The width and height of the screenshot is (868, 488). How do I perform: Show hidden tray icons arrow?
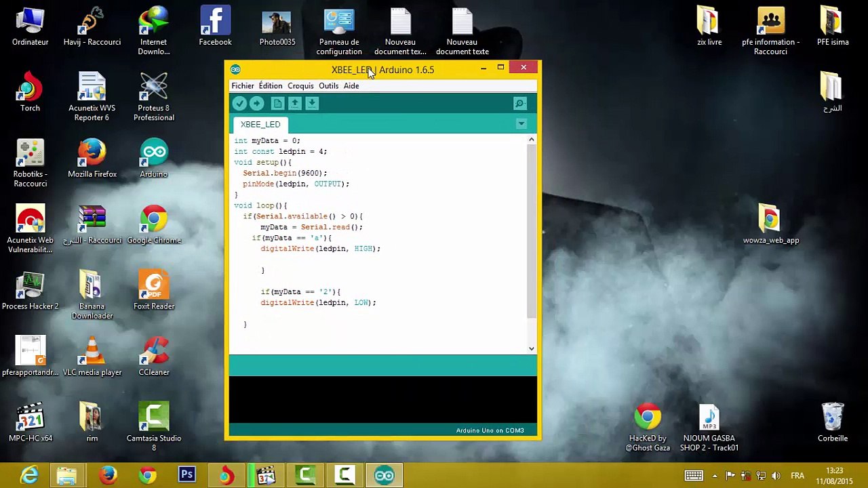pyautogui.click(x=715, y=476)
